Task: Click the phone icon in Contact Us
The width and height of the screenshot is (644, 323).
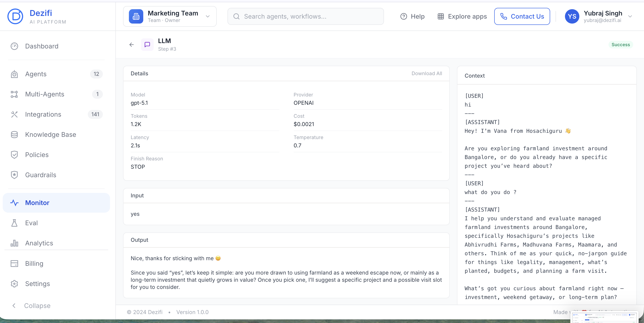Action: click(503, 17)
